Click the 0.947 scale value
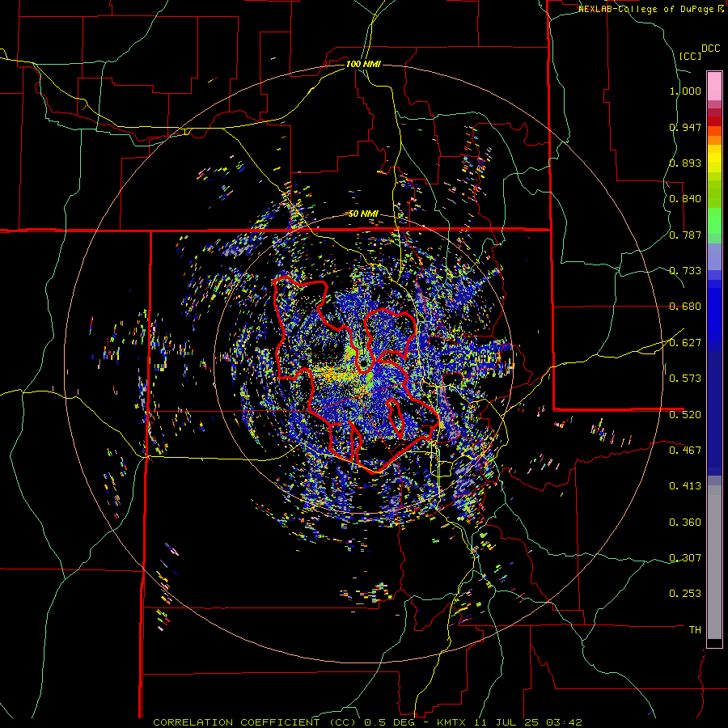 pyautogui.click(x=685, y=127)
